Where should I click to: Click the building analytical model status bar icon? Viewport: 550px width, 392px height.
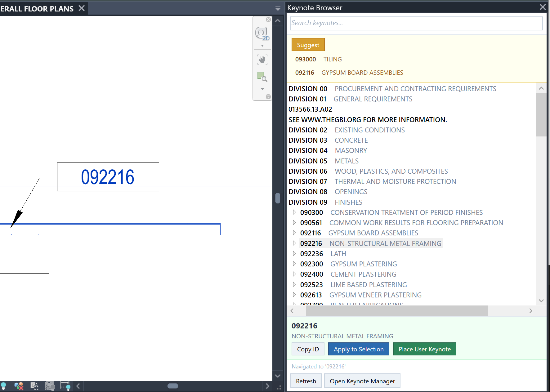(x=50, y=386)
